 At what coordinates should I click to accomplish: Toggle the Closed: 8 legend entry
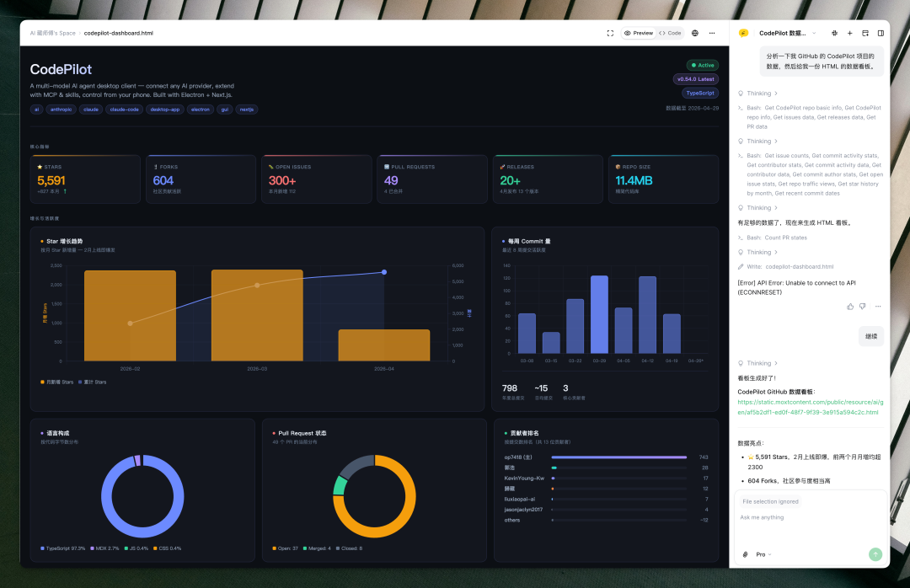tap(349, 548)
